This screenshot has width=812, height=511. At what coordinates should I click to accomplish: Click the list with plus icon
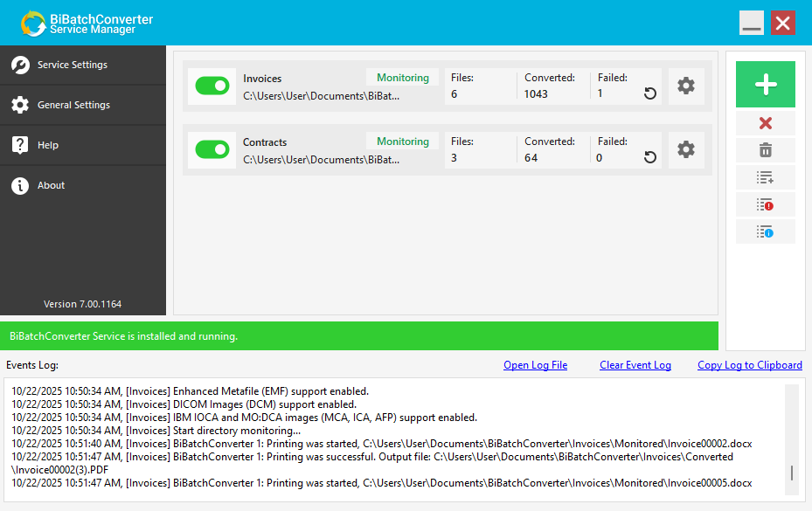click(x=765, y=177)
